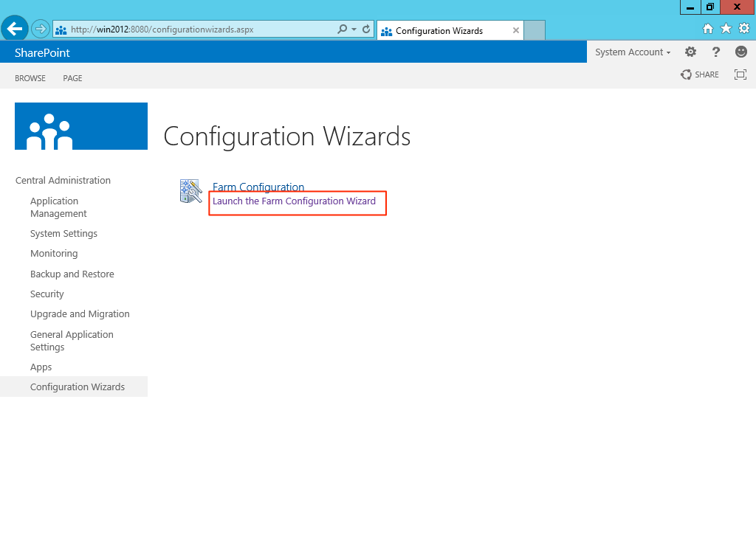Open Upgrade and Migration in sidebar
The height and width of the screenshot is (537, 756).
pos(80,314)
